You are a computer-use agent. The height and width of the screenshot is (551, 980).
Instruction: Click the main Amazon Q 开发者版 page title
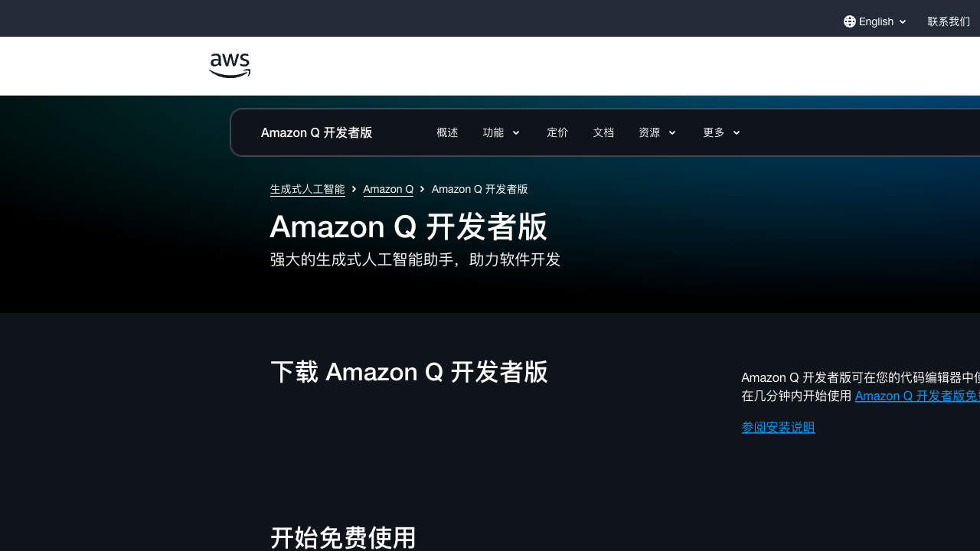(x=409, y=227)
